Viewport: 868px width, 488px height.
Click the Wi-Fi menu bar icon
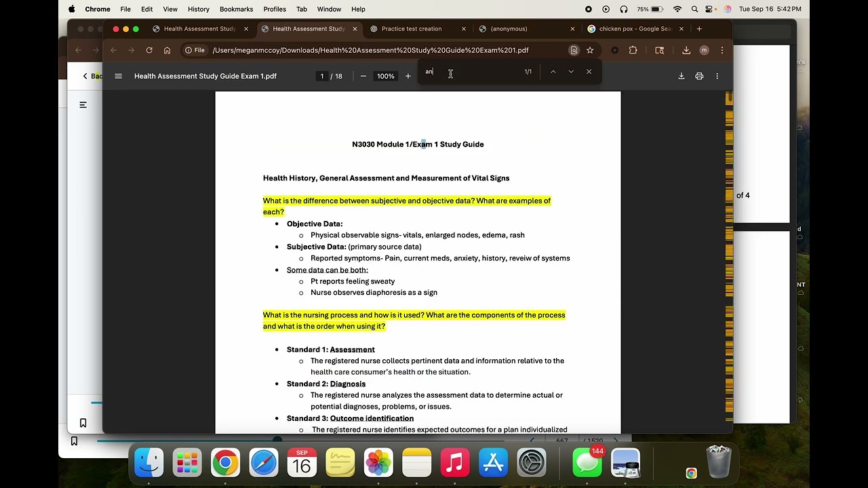point(677,9)
